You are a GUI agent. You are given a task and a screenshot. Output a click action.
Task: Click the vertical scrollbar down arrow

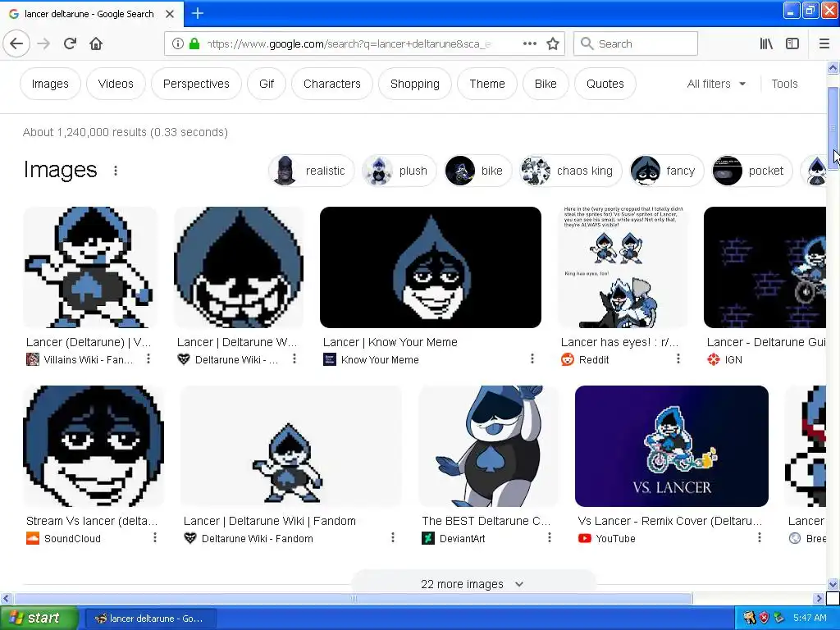tap(833, 584)
